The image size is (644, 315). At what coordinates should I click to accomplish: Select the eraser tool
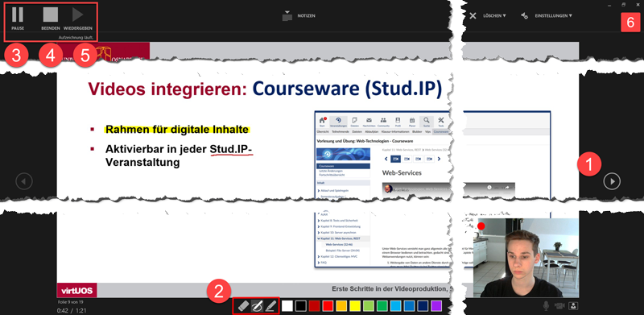[x=244, y=306]
